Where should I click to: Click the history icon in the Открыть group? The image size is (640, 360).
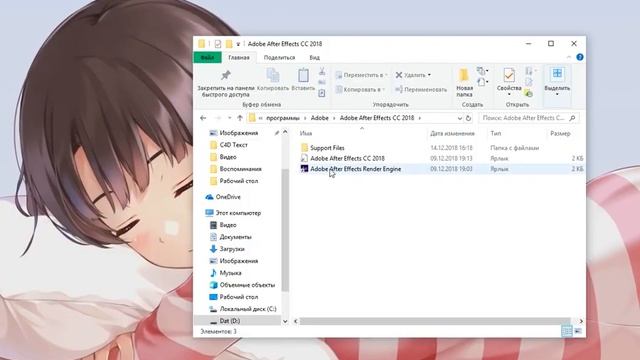[x=529, y=93]
